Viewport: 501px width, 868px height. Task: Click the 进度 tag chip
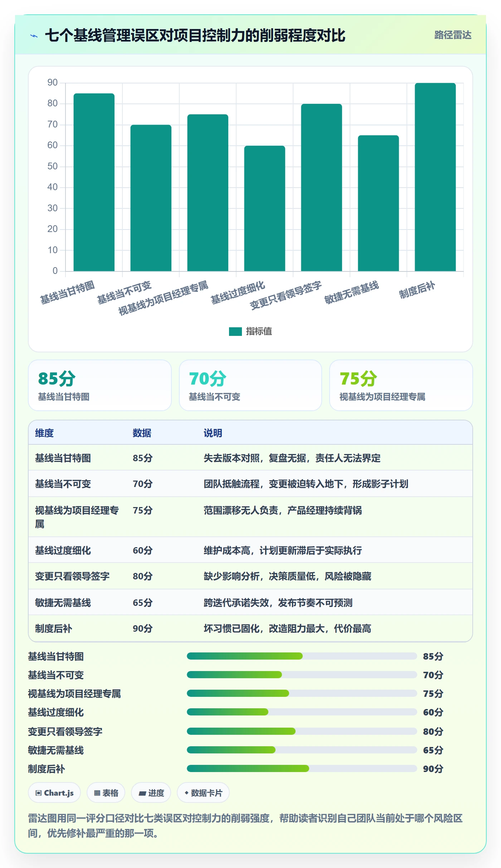[x=151, y=793]
